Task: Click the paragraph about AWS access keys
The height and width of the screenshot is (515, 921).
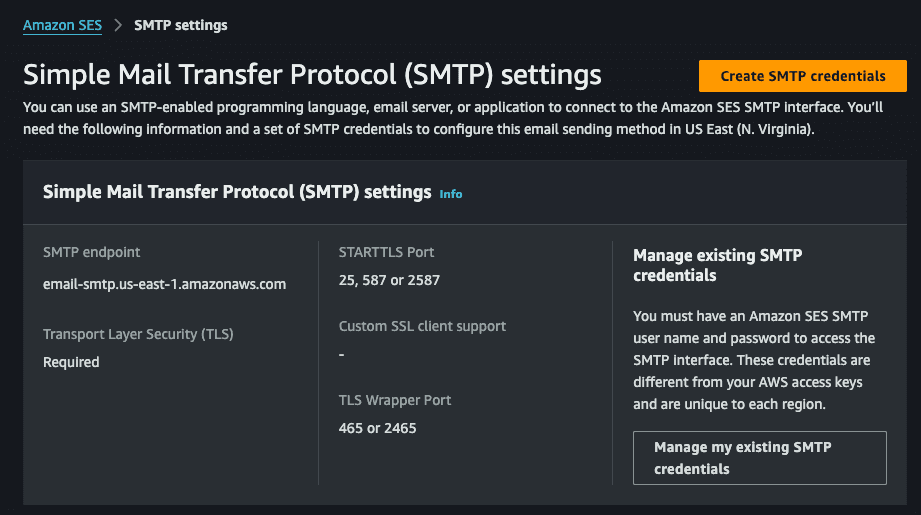Action: click(x=754, y=360)
